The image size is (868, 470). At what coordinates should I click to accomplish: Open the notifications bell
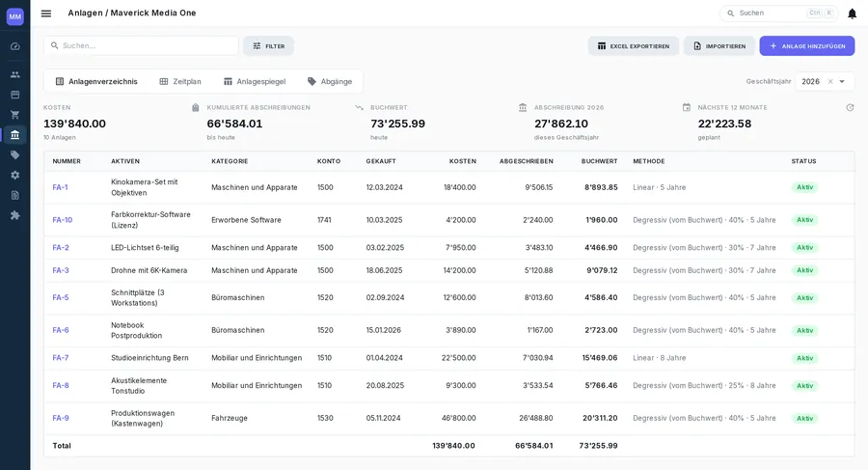pos(852,14)
